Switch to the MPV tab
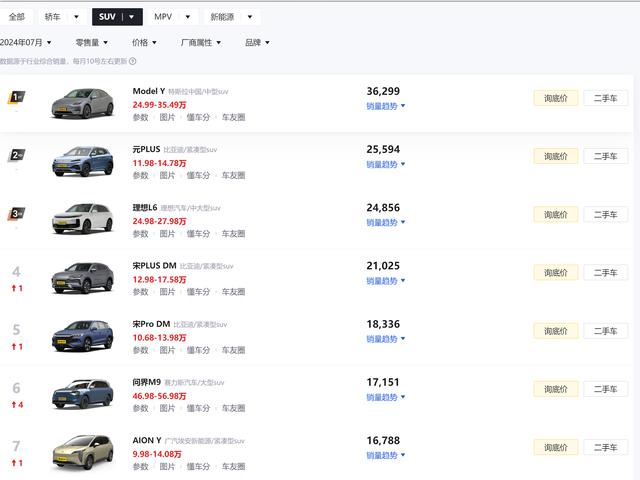The width and height of the screenshot is (640, 480). 163,17
